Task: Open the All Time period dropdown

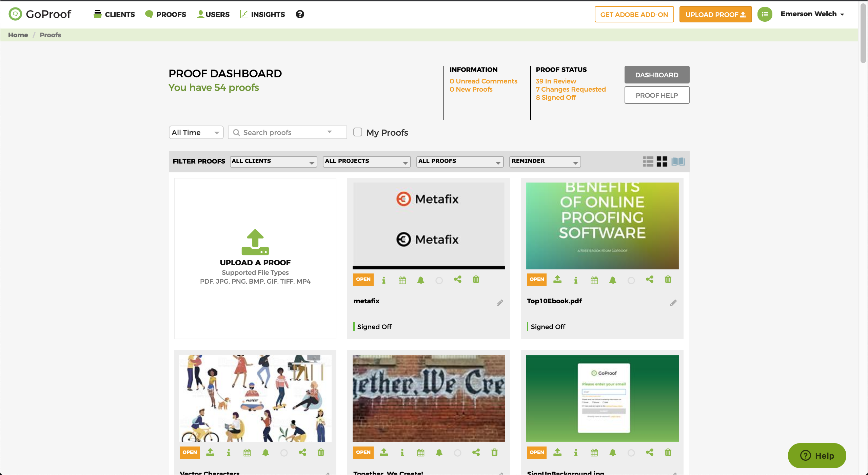Action: (196, 132)
